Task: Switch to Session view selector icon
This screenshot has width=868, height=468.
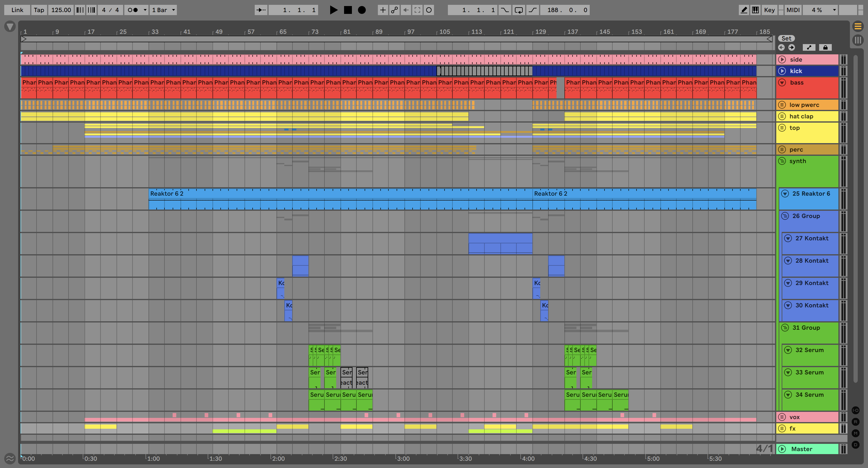Action: coord(858,40)
